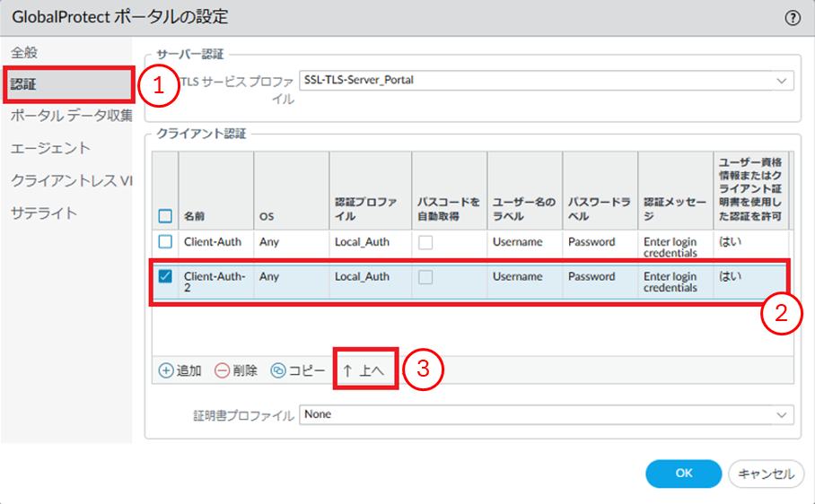This screenshot has width=815, height=504.
Task: Click the 名前 column header
Action: coord(195,216)
